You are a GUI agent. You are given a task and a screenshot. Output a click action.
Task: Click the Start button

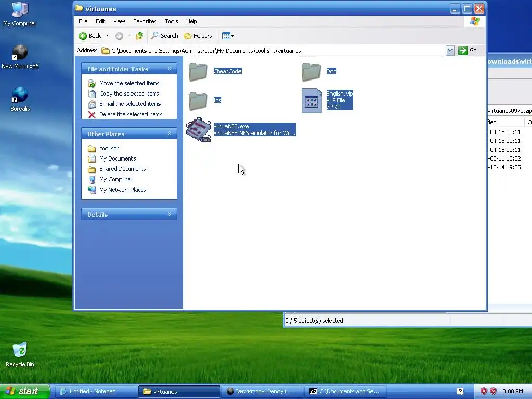coord(25,391)
